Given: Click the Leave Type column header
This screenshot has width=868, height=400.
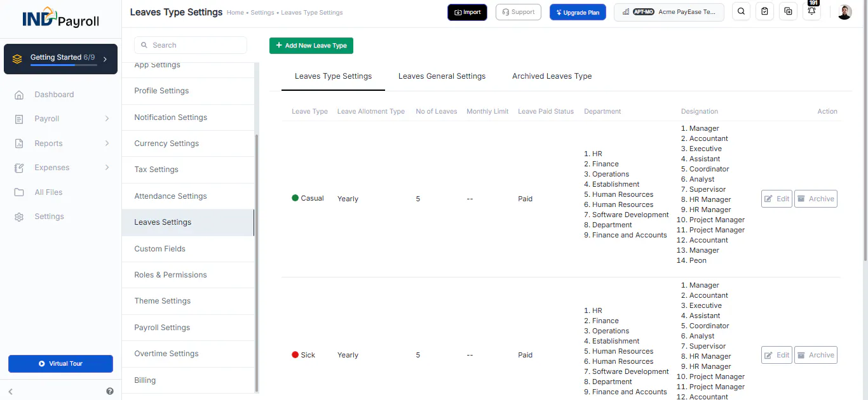Looking at the screenshot, I should pos(309,112).
